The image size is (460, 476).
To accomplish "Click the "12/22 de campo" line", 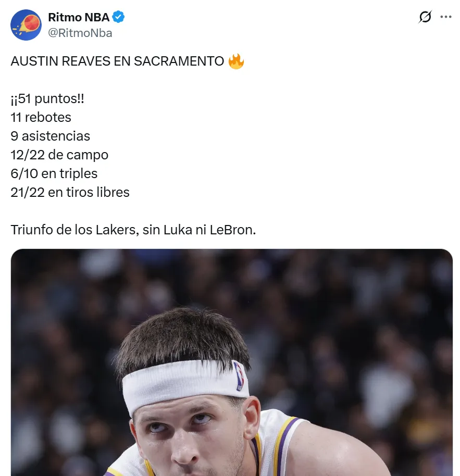I will (x=59, y=155).
